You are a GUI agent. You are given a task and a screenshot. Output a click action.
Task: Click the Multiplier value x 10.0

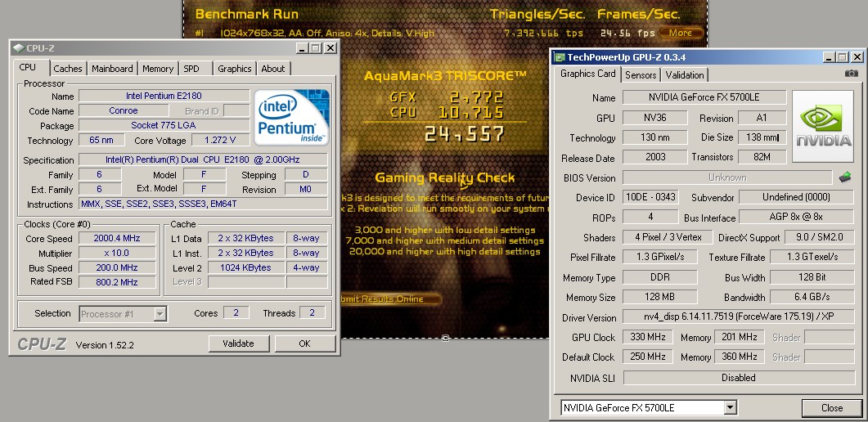coord(117,253)
